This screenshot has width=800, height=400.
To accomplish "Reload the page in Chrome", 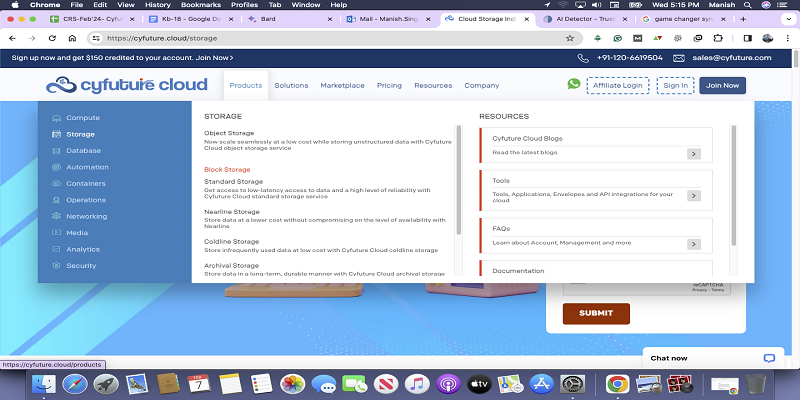I will point(52,38).
